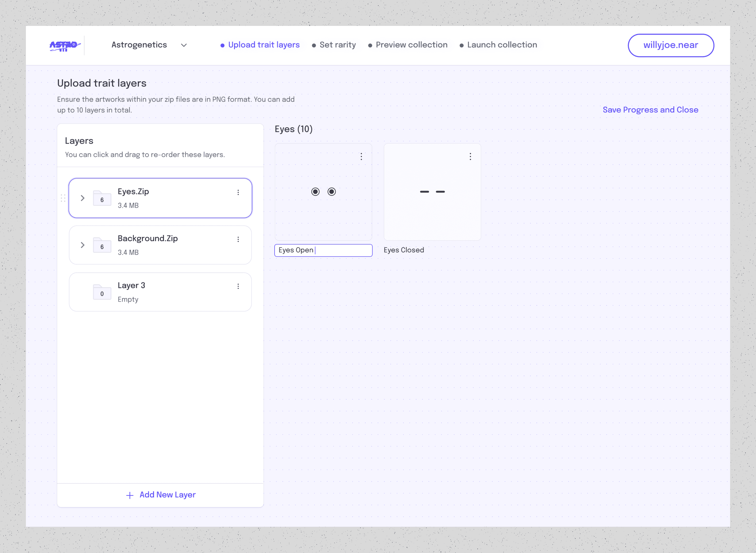Click the Astro logo icon
756x553 pixels.
[x=65, y=46]
